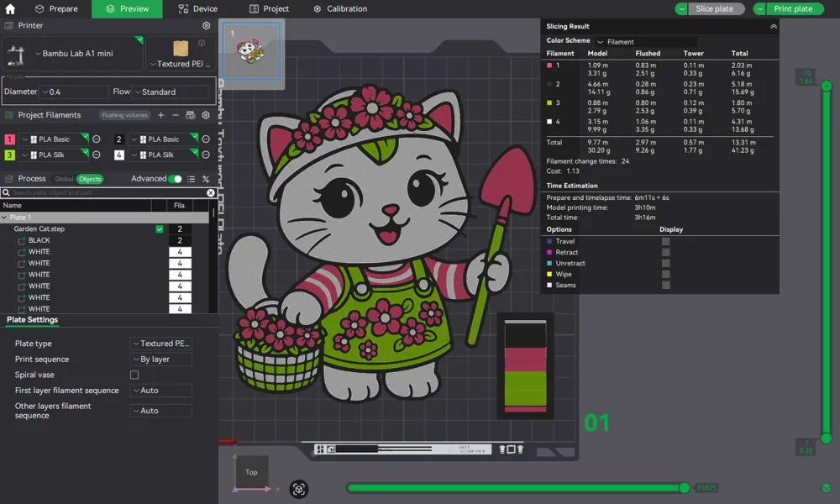Click the plus handle atop layer slider
This screenshot has height=504, width=840.
pyautogui.click(x=827, y=86)
